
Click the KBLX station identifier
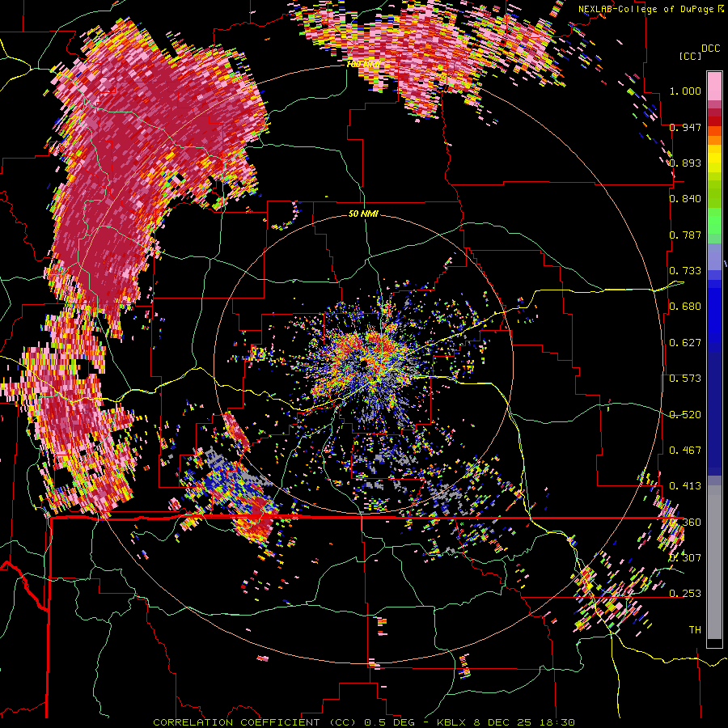tap(451, 722)
